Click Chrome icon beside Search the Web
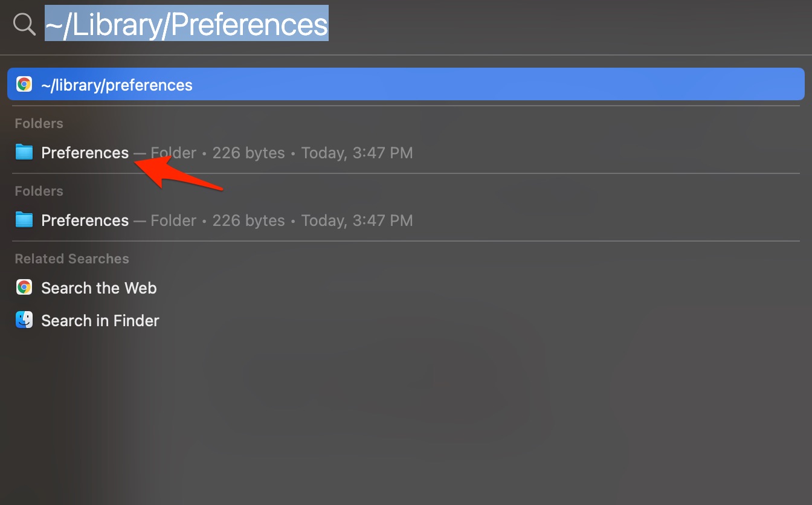The image size is (812, 505). tap(24, 288)
